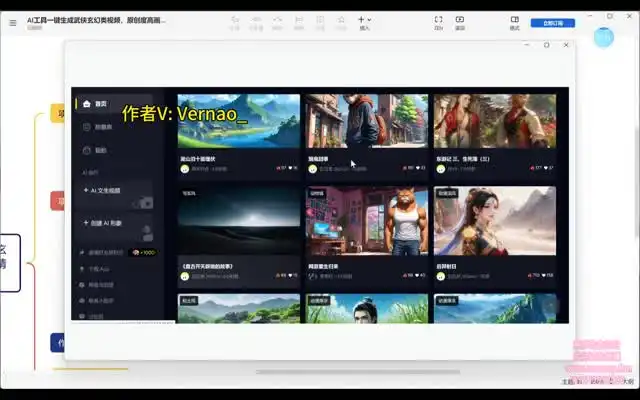Click the round blue avatar icon top right
The image size is (640, 400).
click(x=603, y=38)
